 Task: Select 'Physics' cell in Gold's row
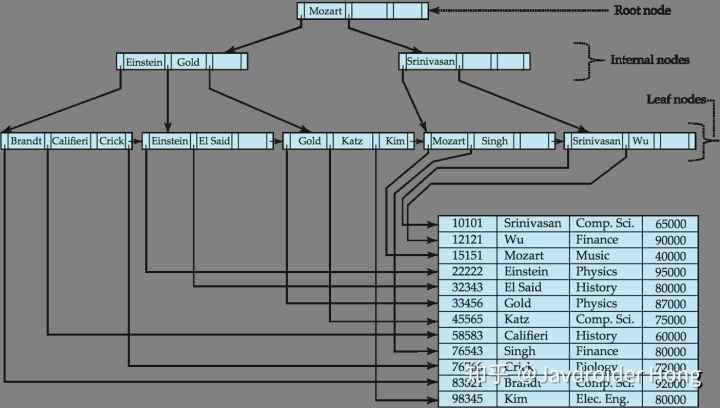click(x=596, y=304)
